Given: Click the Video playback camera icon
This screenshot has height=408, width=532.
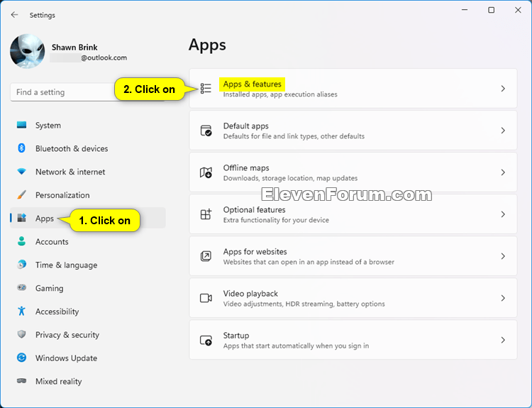Looking at the screenshot, I should pos(206,298).
